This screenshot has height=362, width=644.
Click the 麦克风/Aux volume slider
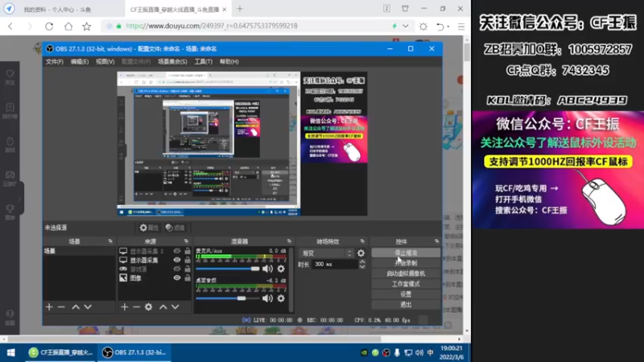(228, 269)
